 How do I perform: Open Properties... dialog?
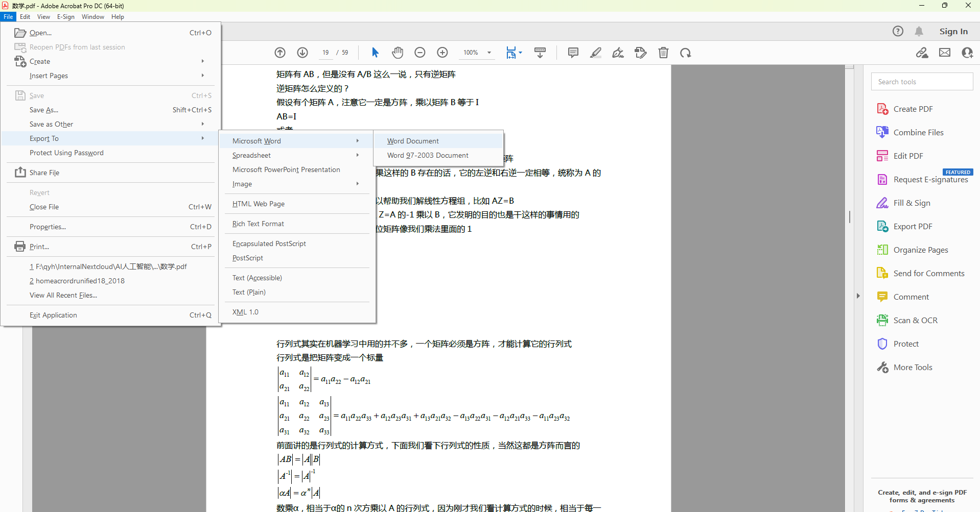[x=111, y=227]
